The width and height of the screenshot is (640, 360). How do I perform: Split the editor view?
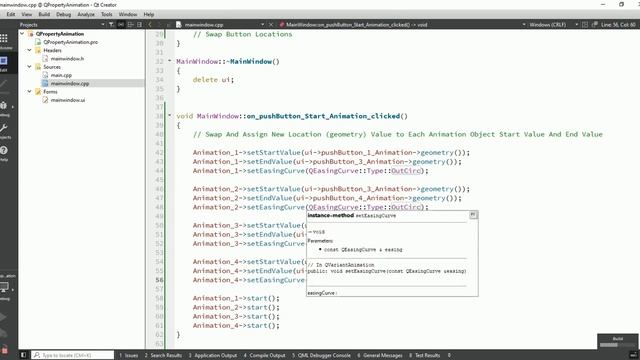pos(585,24)
